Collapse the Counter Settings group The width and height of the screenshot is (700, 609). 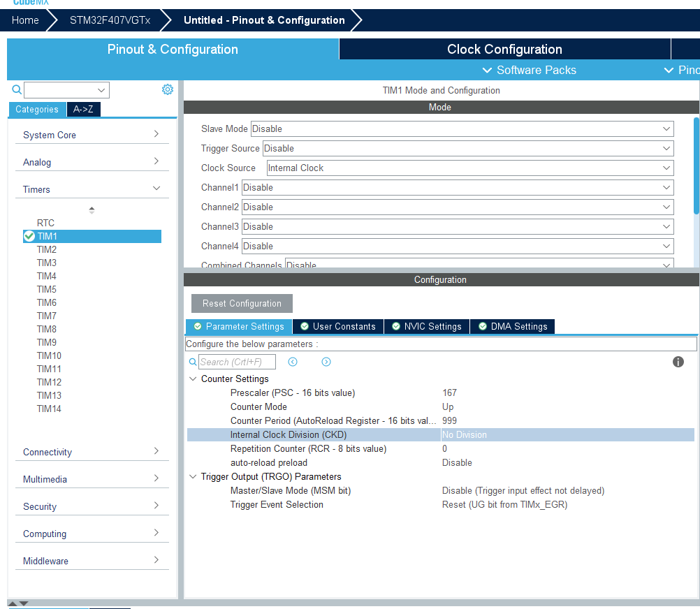tap(193, 379)
